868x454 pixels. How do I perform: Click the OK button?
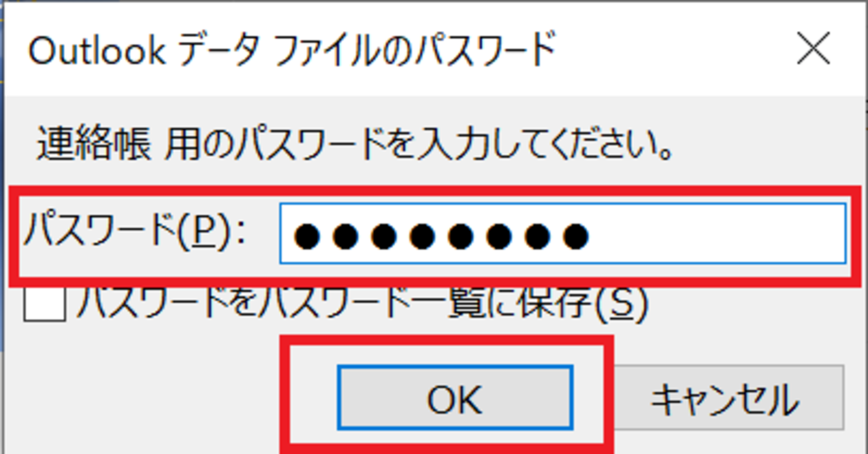(455, 397)
